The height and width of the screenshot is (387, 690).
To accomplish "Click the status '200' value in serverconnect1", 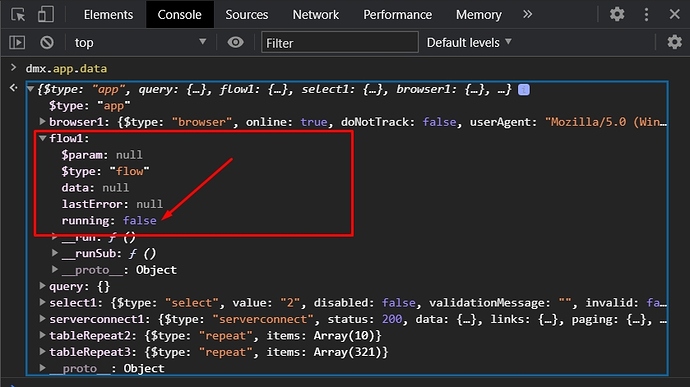I will tap(392, 319).
